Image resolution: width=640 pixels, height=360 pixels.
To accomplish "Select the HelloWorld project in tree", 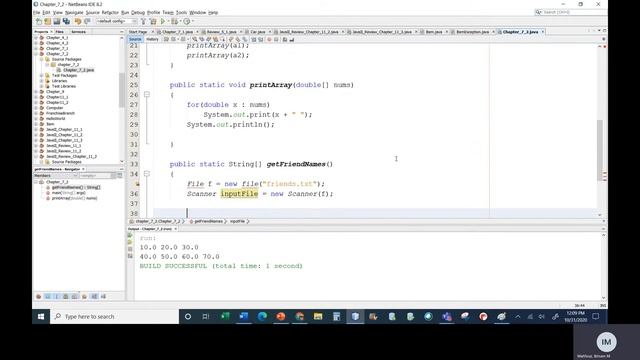I will pos(56,119).
